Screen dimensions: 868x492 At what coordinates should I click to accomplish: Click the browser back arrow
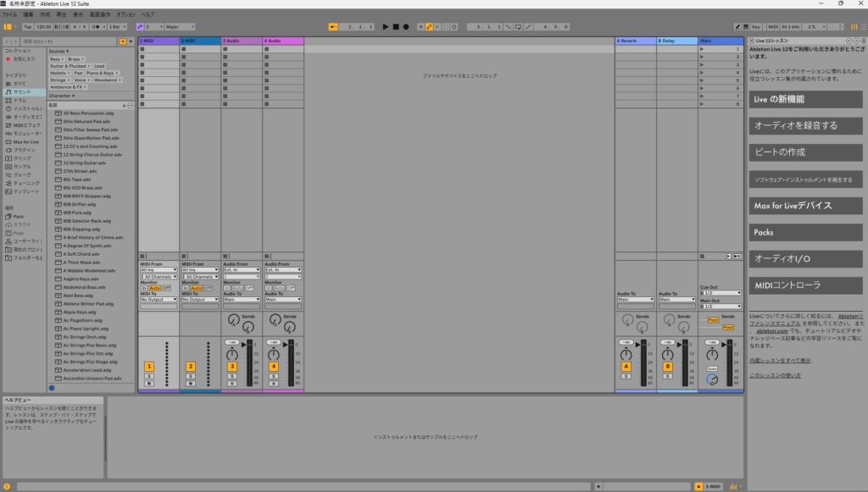(x=7, y=41)
